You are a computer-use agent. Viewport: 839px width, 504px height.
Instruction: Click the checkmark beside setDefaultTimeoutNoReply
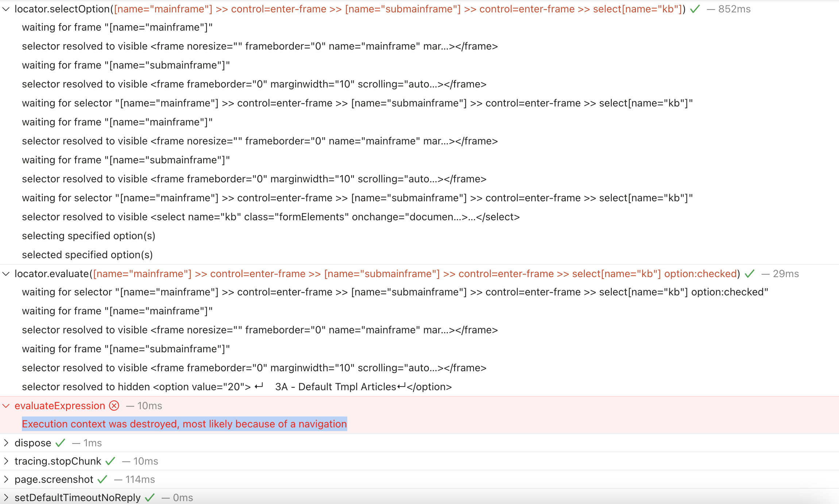[150, 497]
